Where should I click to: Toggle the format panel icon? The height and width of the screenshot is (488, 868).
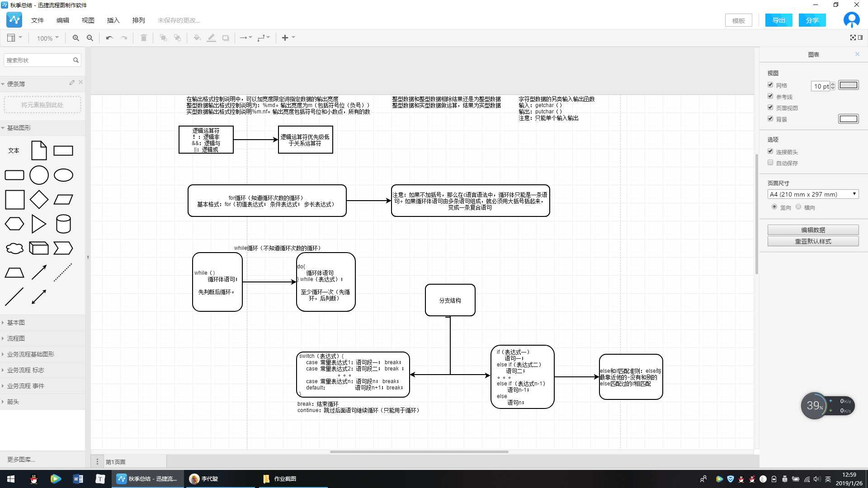coord(860,38)
